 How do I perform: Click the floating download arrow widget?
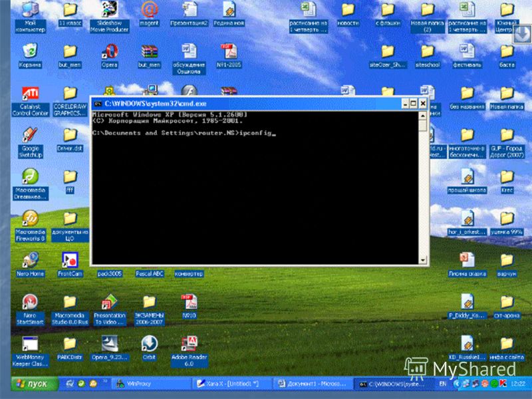[522, 34]
